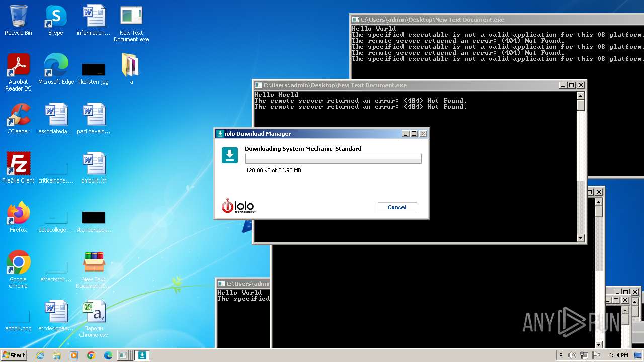Open the Windows Start menu
The image size is (644, 362).
coord(14,355)
